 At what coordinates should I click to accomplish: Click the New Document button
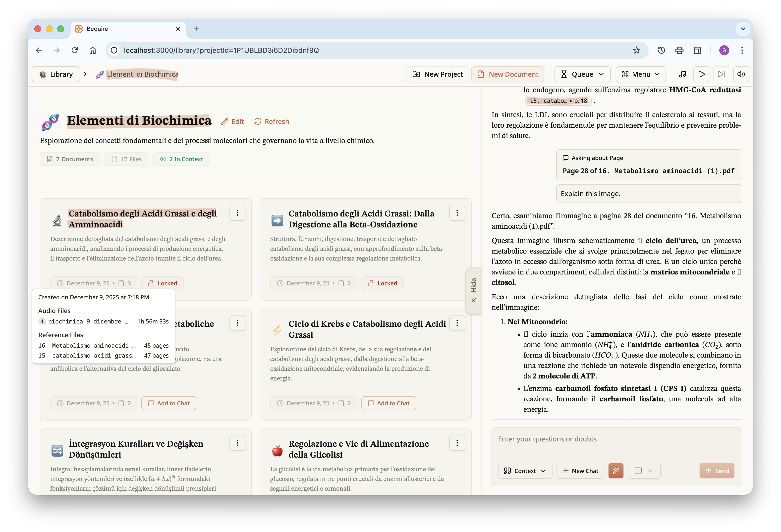(x=507, y=74)
